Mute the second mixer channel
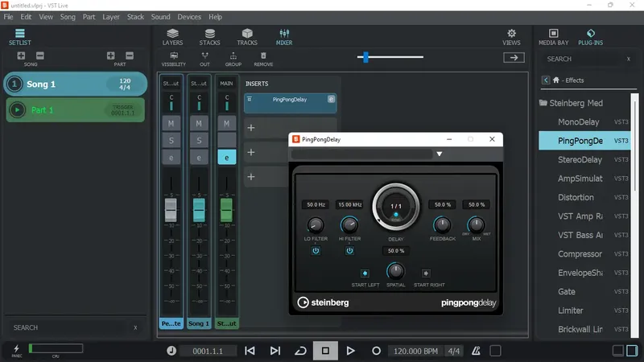 199,123
